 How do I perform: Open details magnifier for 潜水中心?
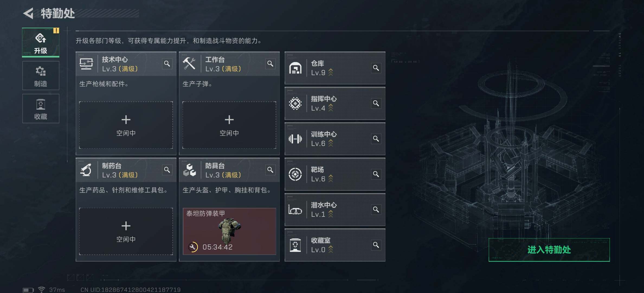[x=376, y=210]
